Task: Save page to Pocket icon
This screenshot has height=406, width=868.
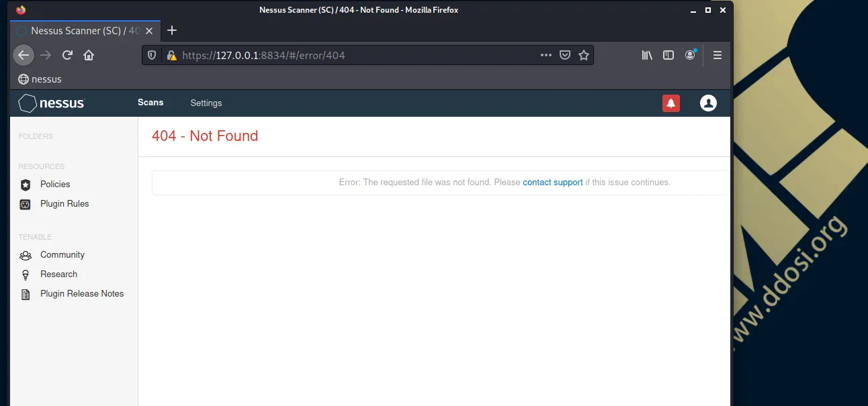Action: pos(565,55)
